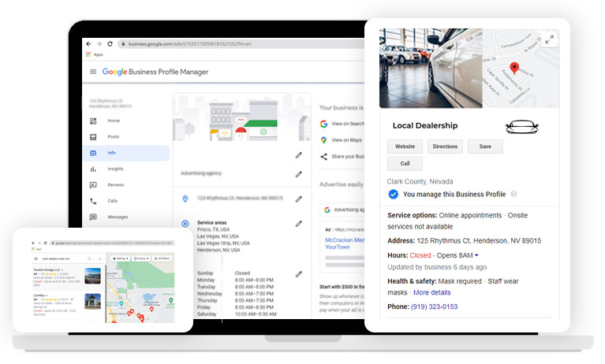The height and width of the screenshot is (364, 605).
Task: Click the Home dashboard icon
Action: point(93,121)
